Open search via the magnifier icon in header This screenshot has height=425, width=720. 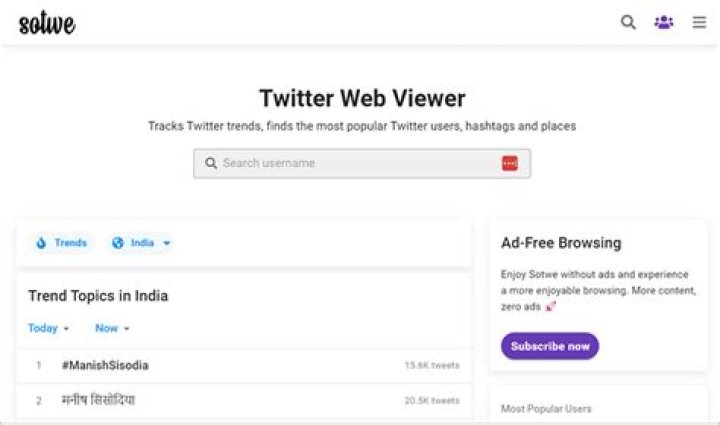[628, 22]
